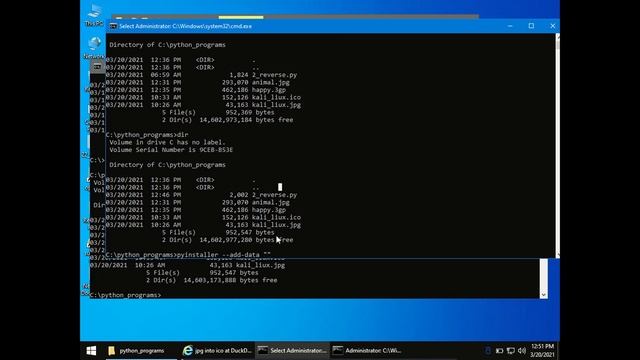Minimize the Select Administrator cmd window
The height and width of the screenshot is (360, 640).
pyautogui.click(x=510, y=26)
